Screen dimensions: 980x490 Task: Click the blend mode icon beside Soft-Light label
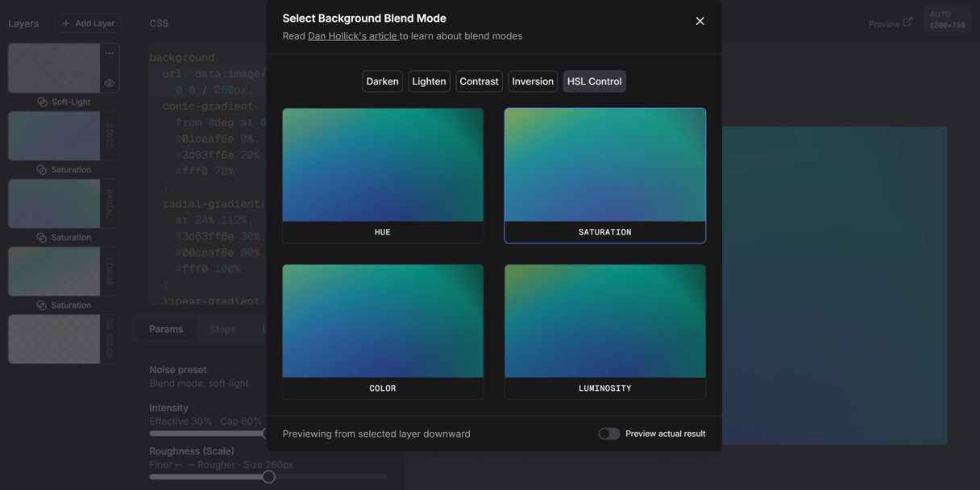coord(40,102)
